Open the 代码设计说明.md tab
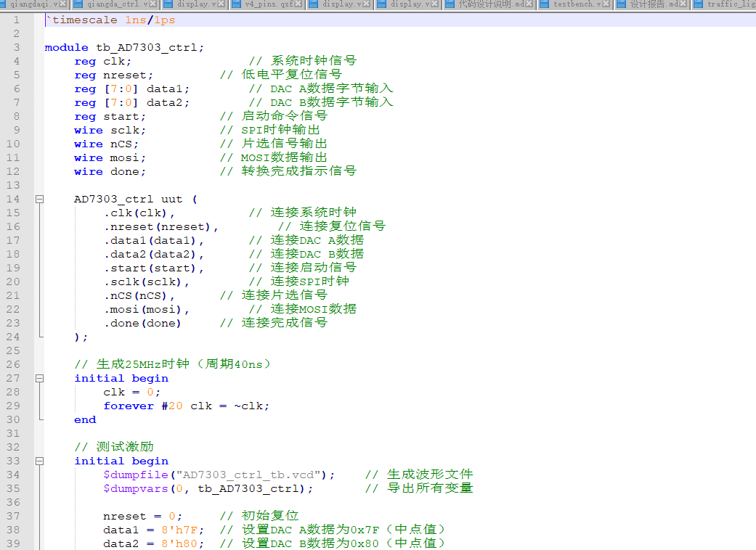 coord(492,4)
